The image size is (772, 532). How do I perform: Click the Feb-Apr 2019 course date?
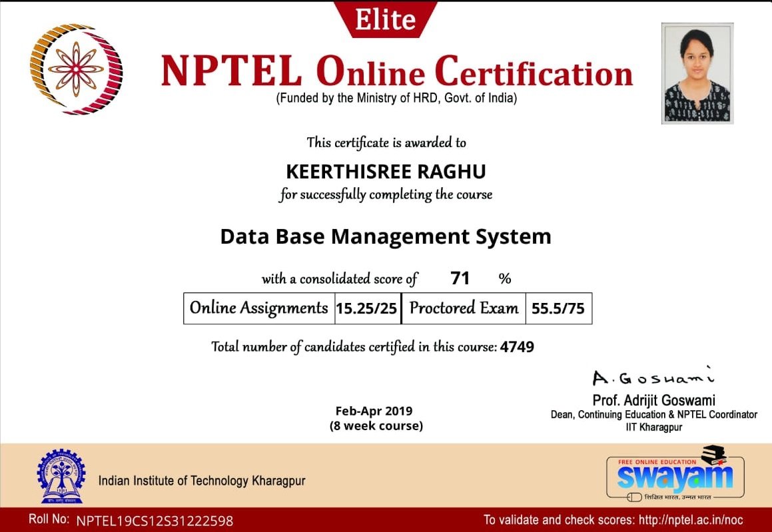[374, 411]
